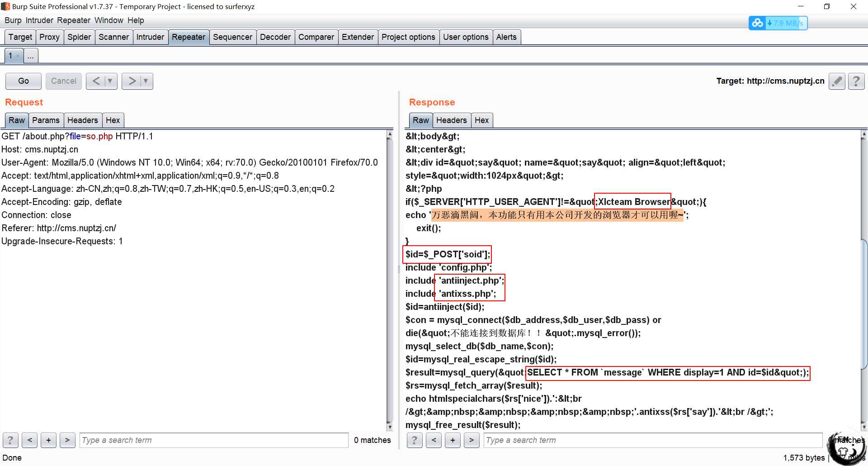
Task: Click response search help question mark button
Action: tap(415, 440)
